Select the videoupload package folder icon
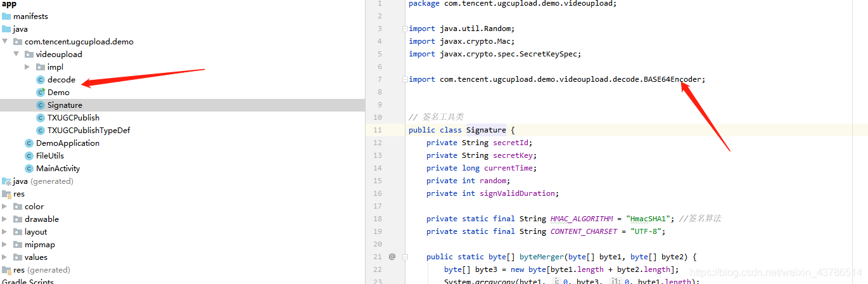Viewport: 868px width, 284px height. click(29, 55)
